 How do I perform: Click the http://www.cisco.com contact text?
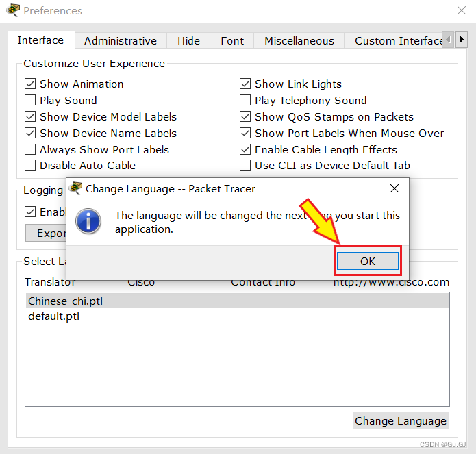pos(391,283)
